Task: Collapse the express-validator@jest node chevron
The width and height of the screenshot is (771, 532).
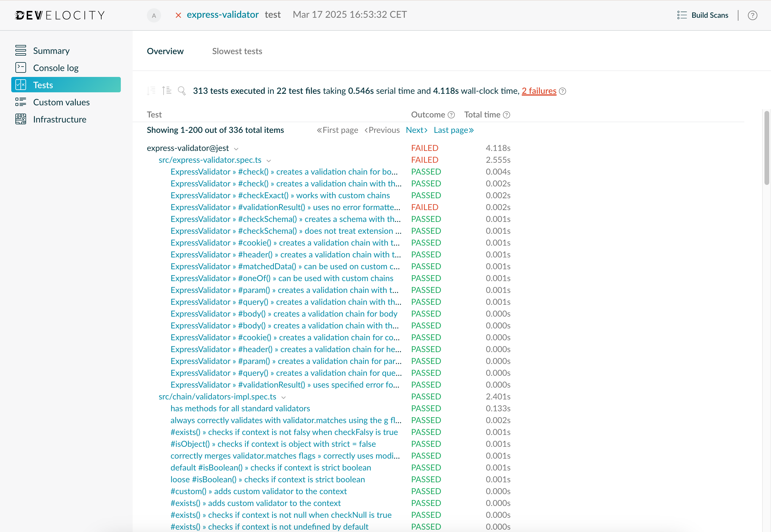Action: pyautogui.click(x=236, y=149)
